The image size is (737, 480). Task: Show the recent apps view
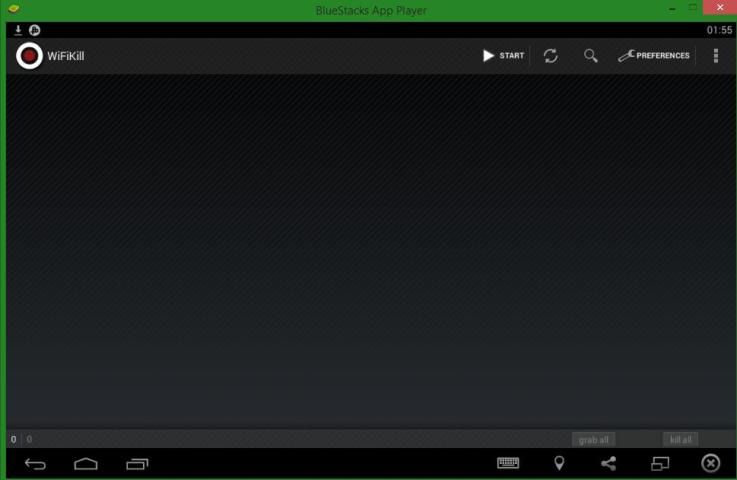click(137, 463)
